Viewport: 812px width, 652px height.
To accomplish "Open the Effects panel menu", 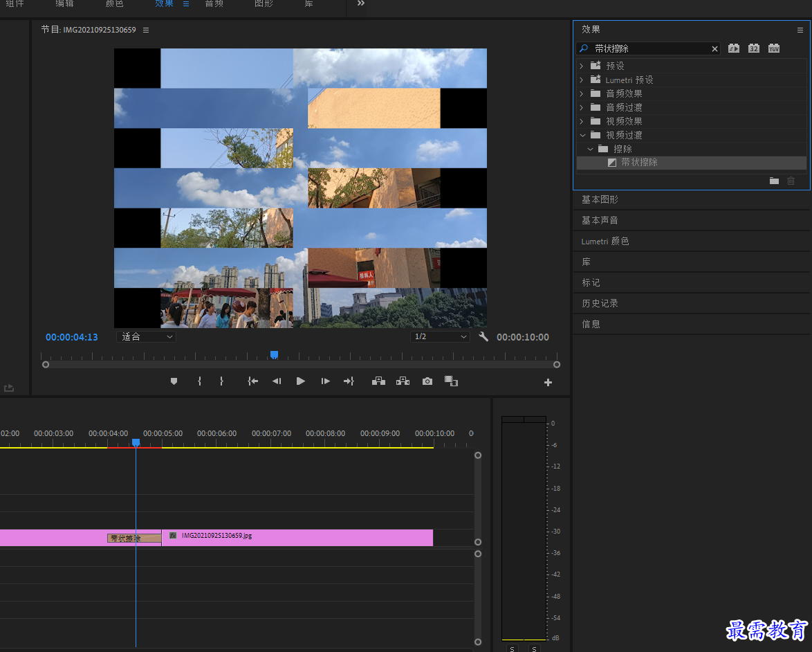I will [800, 30].
